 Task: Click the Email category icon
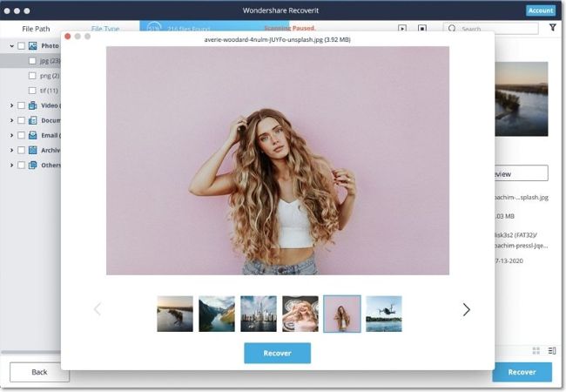tap(33, 135)
